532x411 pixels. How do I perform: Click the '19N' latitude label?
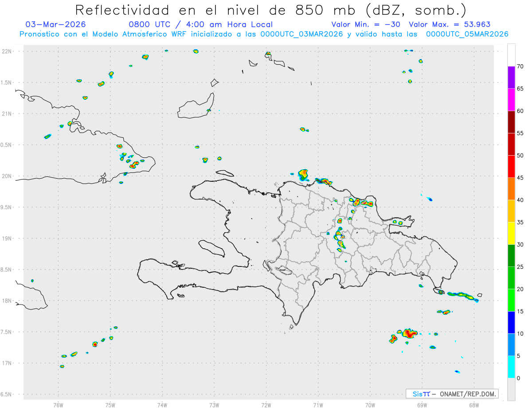8,238
